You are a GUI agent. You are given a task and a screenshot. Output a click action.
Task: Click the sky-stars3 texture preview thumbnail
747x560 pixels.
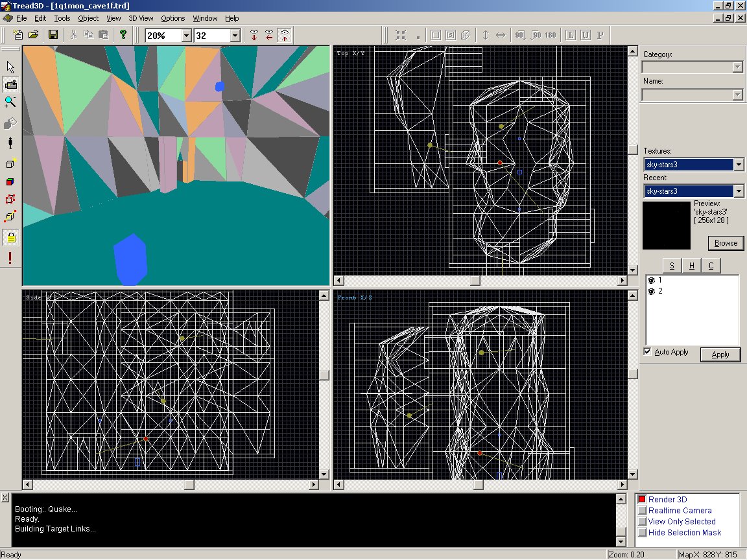pos(667,226)
